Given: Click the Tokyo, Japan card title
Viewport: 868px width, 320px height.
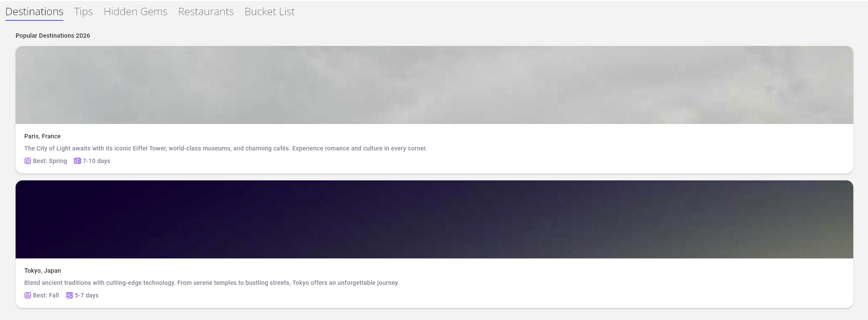Looking at the screenshot, I should pyautogui.click(x=42, y=271).
